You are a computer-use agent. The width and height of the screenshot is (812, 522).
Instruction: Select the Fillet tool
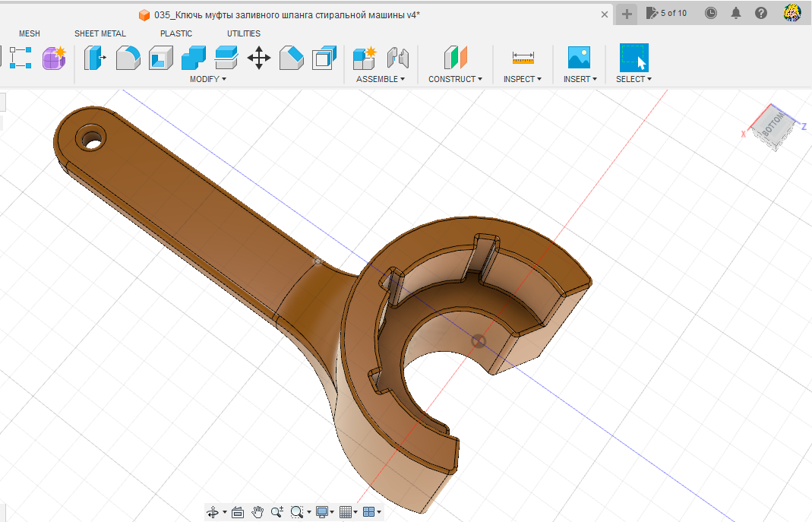click(x=128, y=58)
